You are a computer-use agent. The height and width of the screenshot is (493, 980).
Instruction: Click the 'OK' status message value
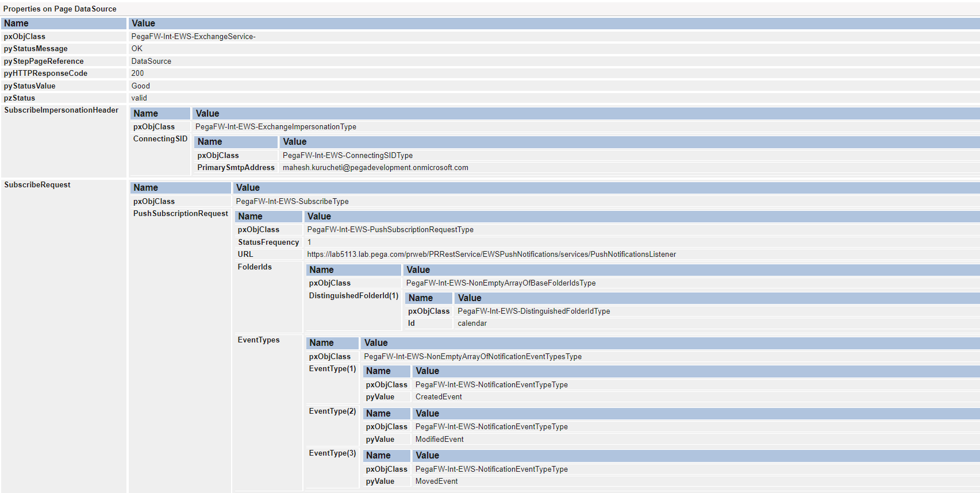coord(137,49)
